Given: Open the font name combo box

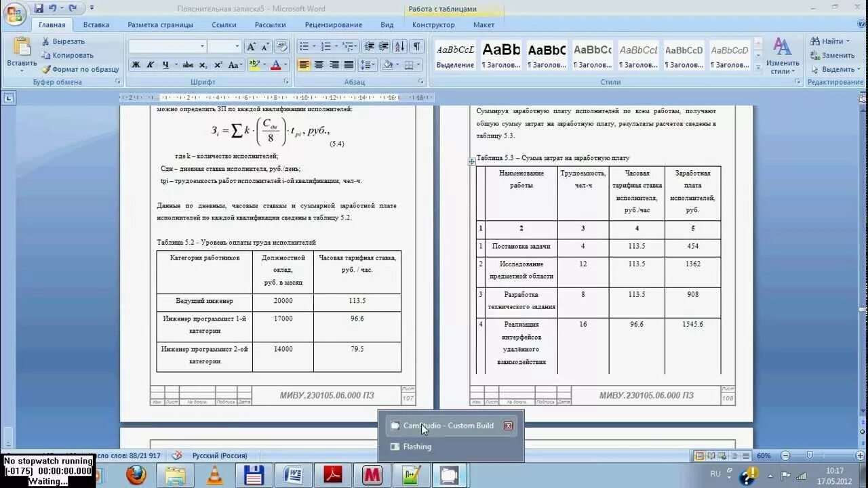Looking at the screenshot, I should click(167, 46).
